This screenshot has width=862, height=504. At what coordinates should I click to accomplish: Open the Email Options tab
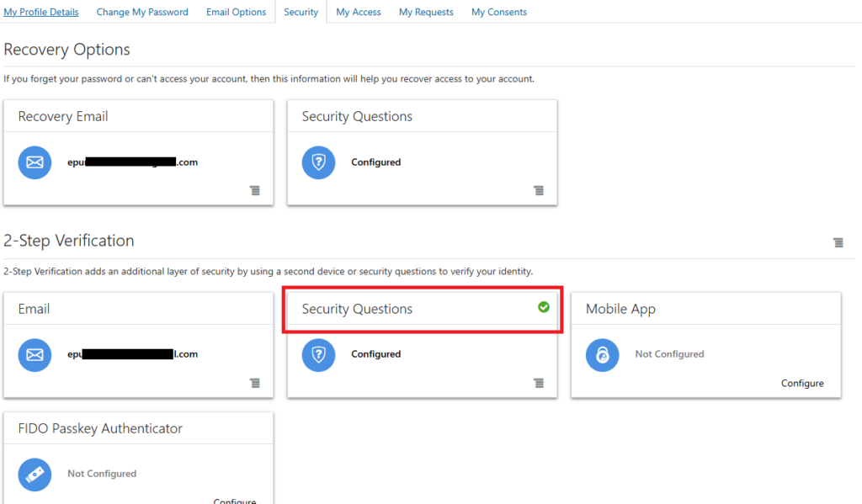point(236,12)
